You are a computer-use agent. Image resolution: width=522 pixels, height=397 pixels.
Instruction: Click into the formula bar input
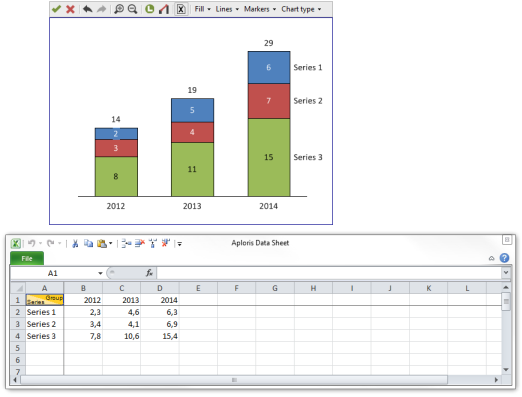tap(329, 273)
